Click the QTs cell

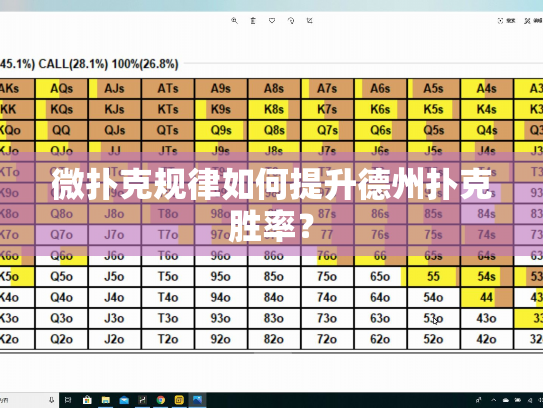(x=168, y=130)
